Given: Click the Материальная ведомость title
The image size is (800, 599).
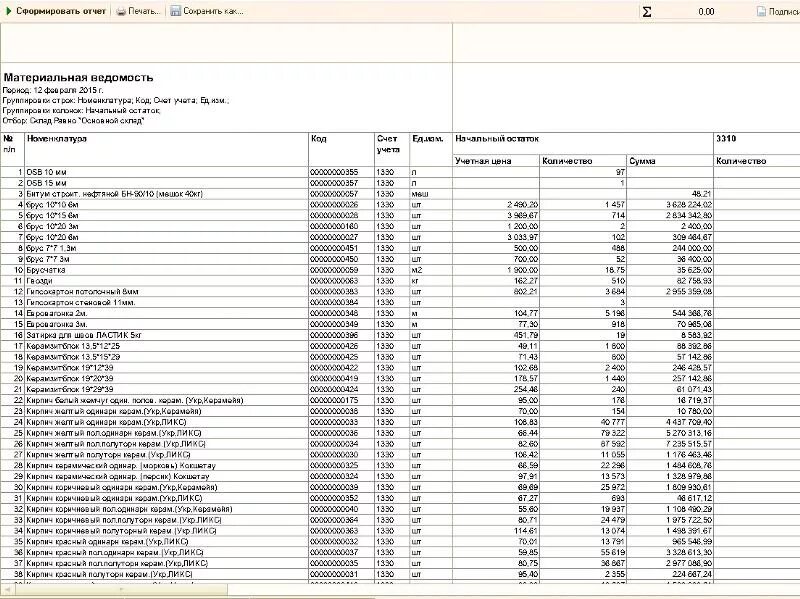Looking at the screenshot, I should click(78, 78).
